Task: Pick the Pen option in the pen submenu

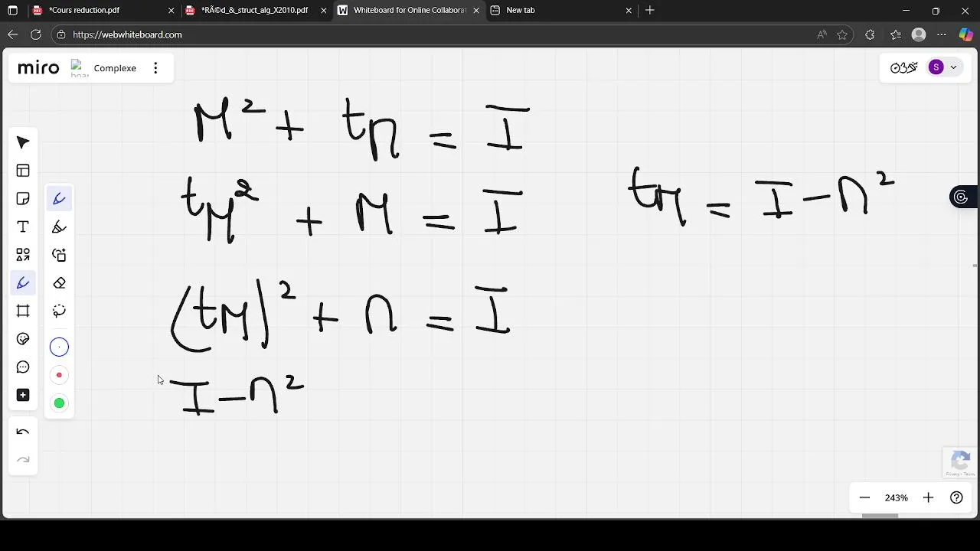Action: pyautogui.click(x=59, y=199)
